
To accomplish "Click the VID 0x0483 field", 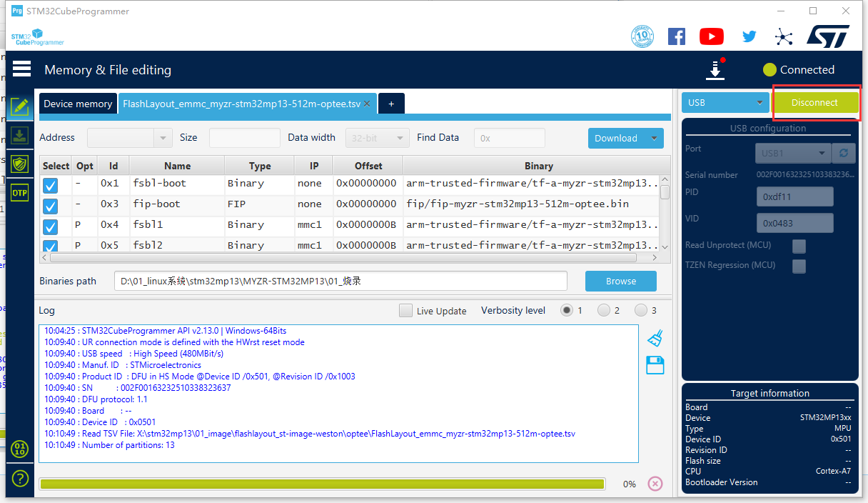I will (x=794, y=223).
